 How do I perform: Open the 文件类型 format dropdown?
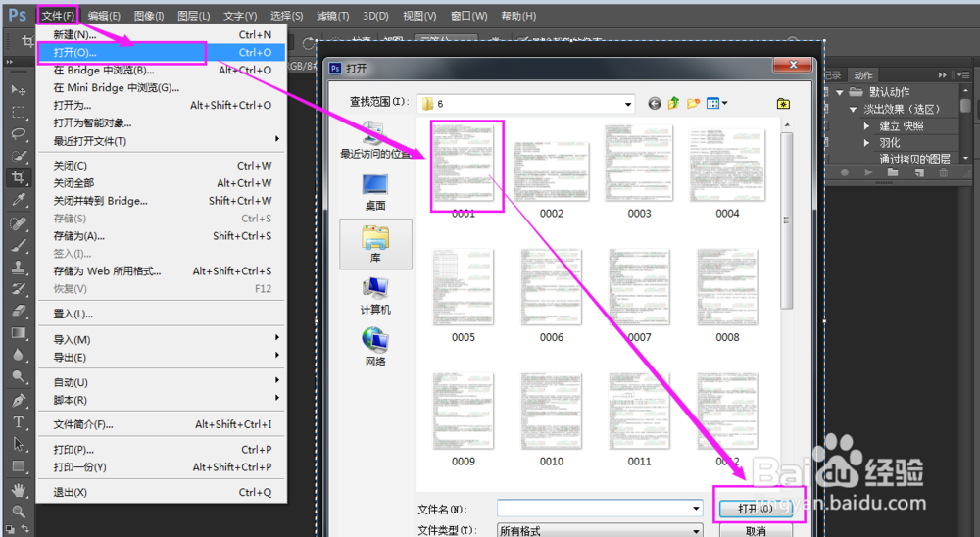696,530
